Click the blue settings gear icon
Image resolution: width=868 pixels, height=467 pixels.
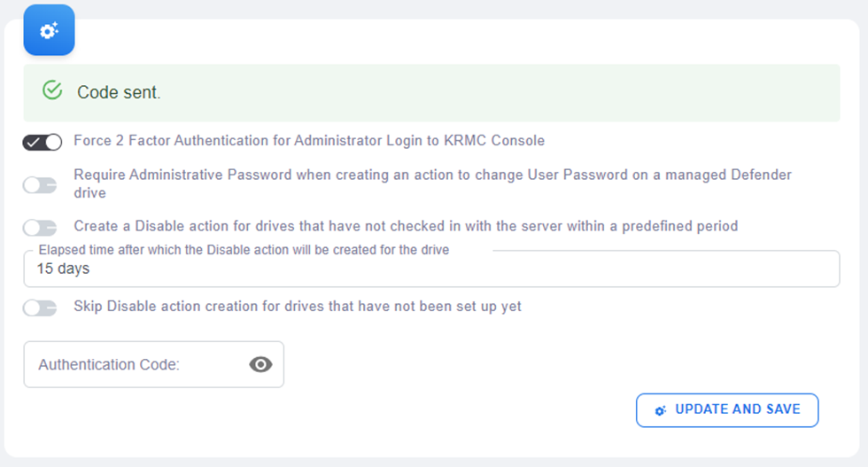49,30
